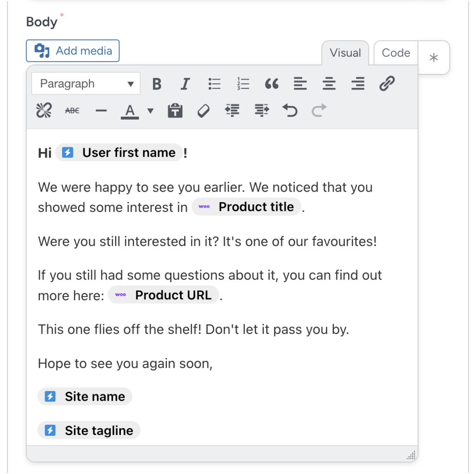Align text to the center
This screenshot has width=476, height=474.
pyautogui.click(x=329, y=84)
